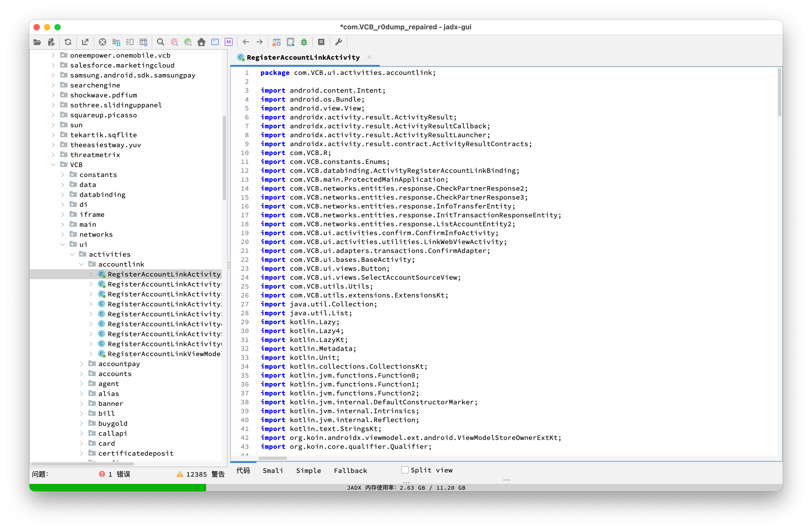Screen dimensions: 812x530
Task: Enable the Split view checkbox
Action: click(405, 470)
